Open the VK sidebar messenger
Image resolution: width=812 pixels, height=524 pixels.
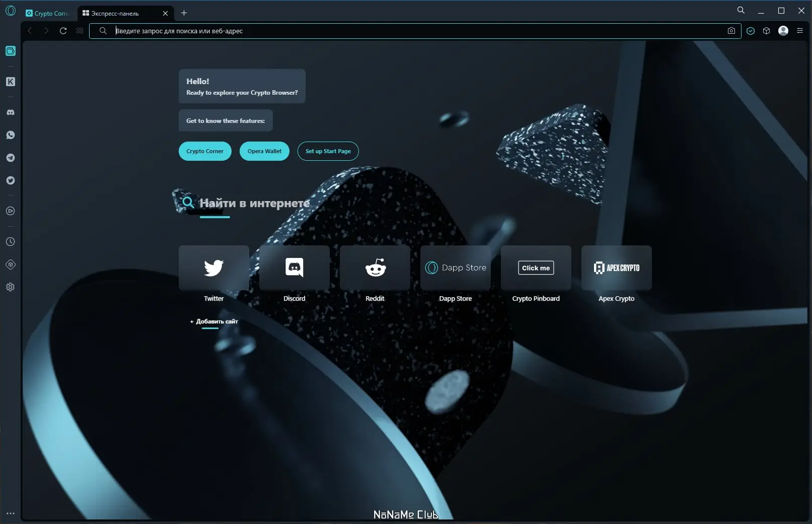[11, 82]
